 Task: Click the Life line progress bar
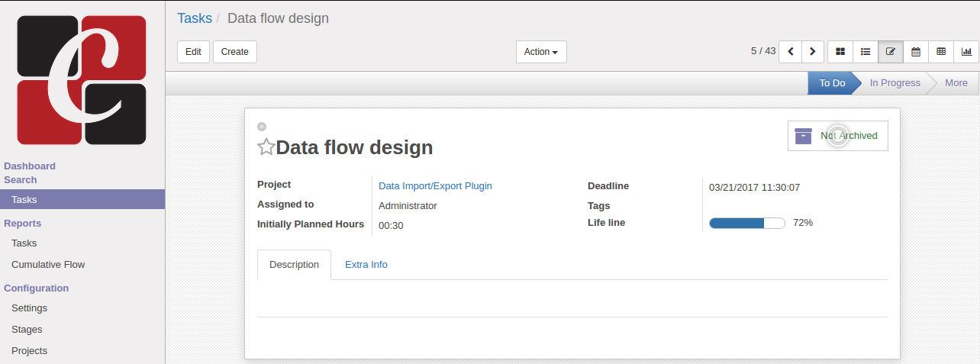(x=746, y=223)
